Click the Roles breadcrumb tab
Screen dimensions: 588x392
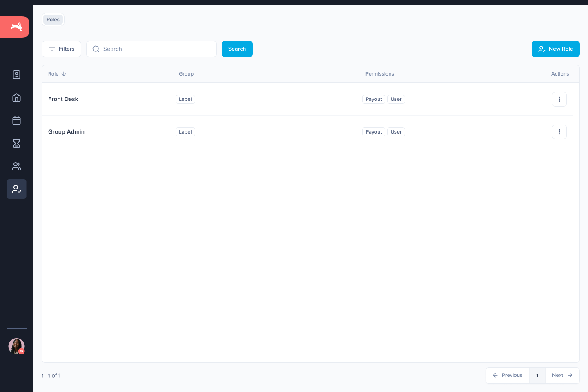[x=53, y=20]
